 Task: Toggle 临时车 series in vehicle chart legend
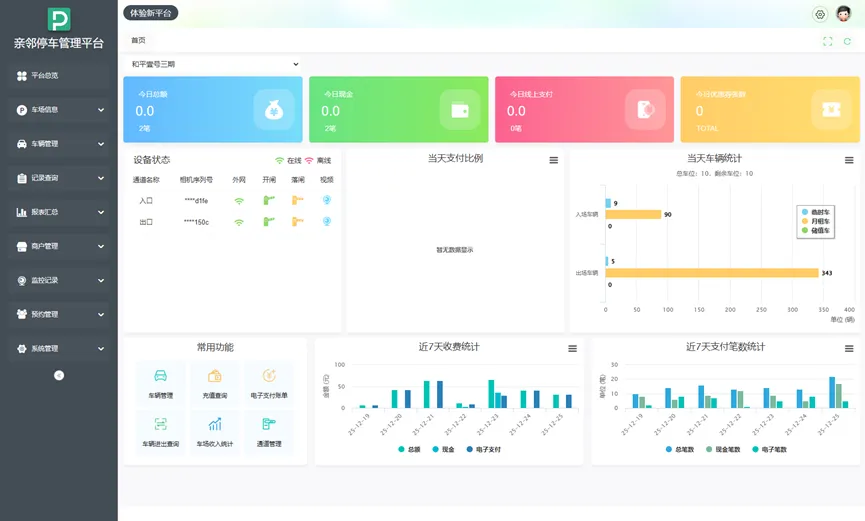(x=816, y=212)
